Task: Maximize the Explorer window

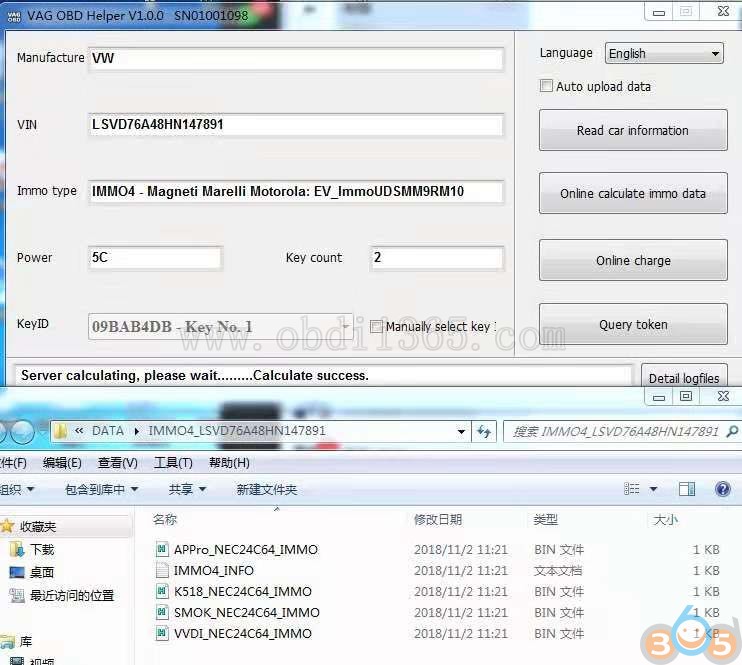Action: [x=686, y=397]
